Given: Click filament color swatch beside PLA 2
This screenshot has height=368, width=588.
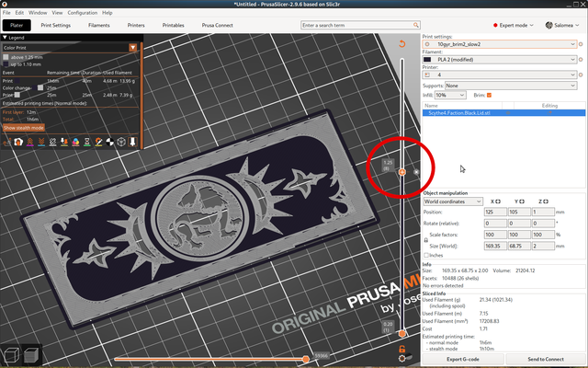Looking at the screenshot, I should point(427,59).
